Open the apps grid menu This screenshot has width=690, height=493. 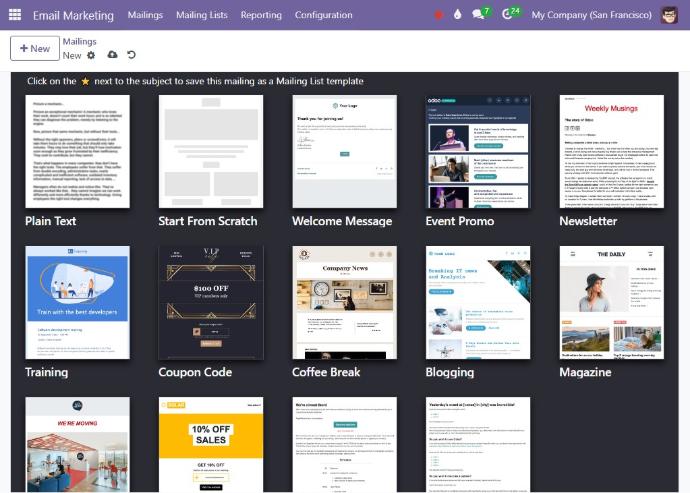pos(14,15)
